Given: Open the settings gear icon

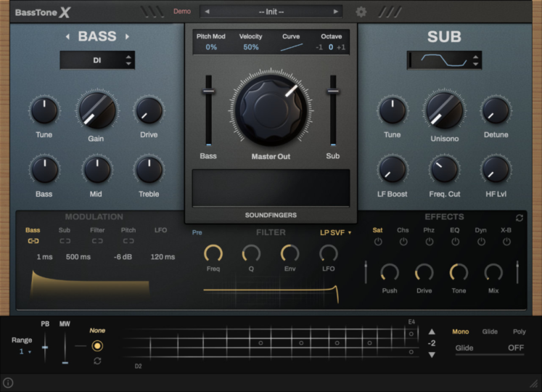Looking at the screenshot, I should (361, 12).
